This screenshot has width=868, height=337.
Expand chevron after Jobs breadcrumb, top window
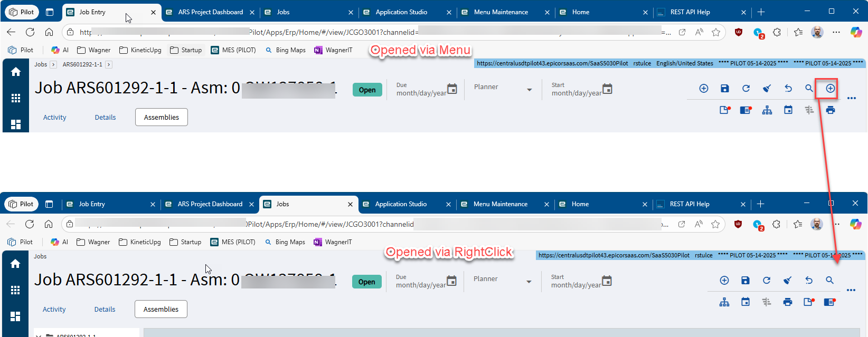click(53, 65)
